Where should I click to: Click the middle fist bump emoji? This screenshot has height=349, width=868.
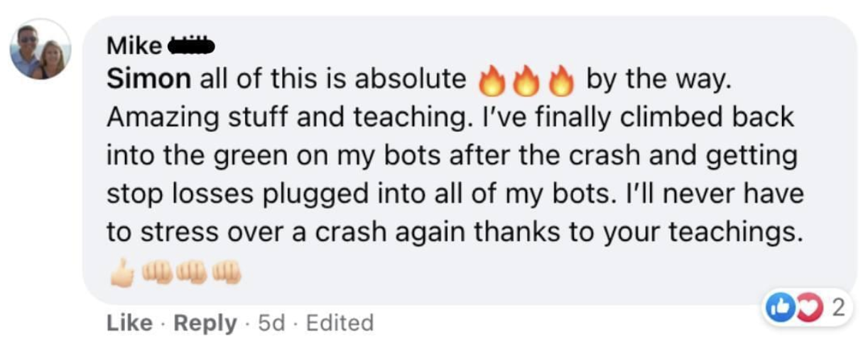193,272
